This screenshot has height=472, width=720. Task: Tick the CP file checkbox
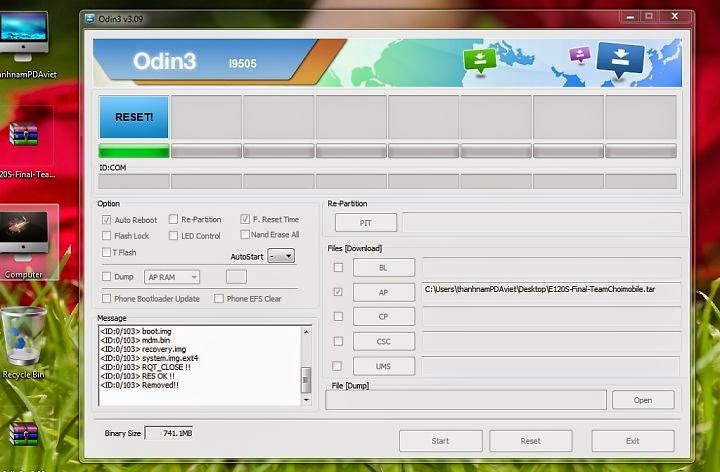(338, 316)
